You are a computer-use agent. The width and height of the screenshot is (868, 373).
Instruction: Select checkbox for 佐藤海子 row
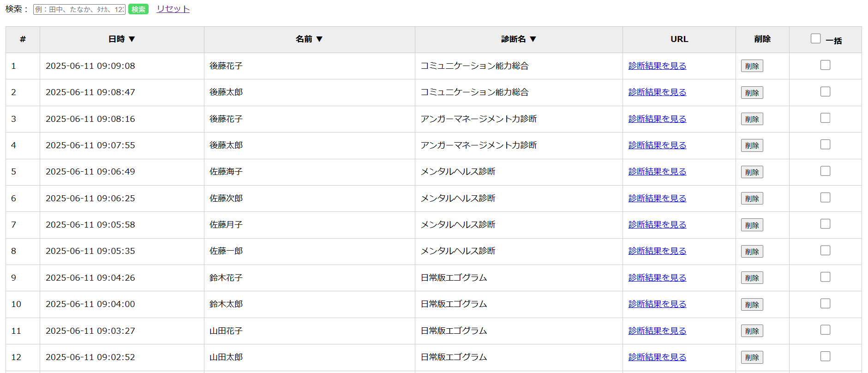(x=825, y=171)
